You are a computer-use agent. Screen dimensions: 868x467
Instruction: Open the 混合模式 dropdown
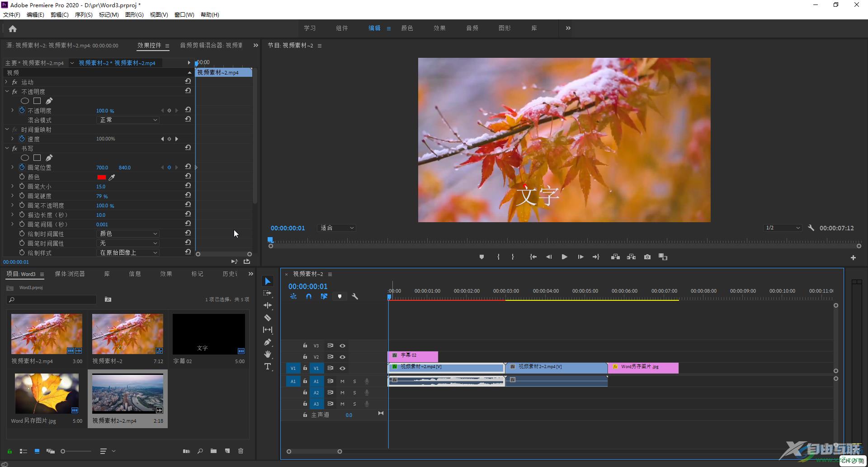(128, 120)
